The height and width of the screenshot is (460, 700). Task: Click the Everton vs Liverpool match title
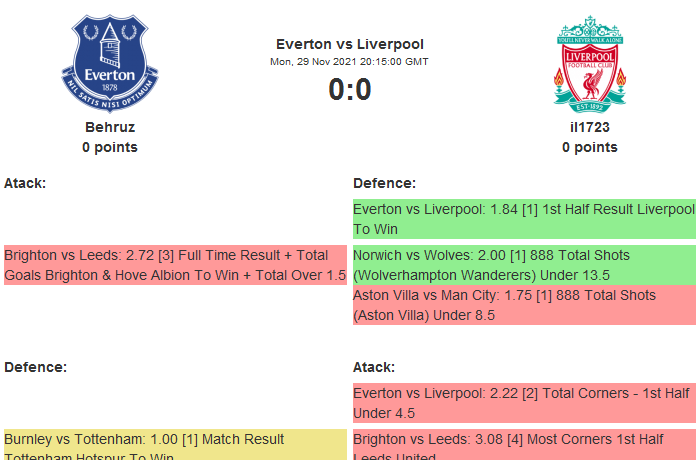click(349, 44)
